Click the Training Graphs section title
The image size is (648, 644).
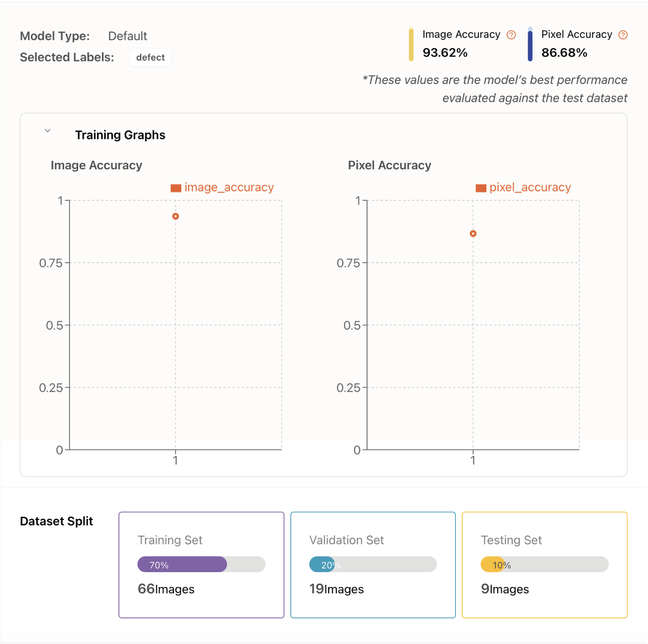[120, 135]
